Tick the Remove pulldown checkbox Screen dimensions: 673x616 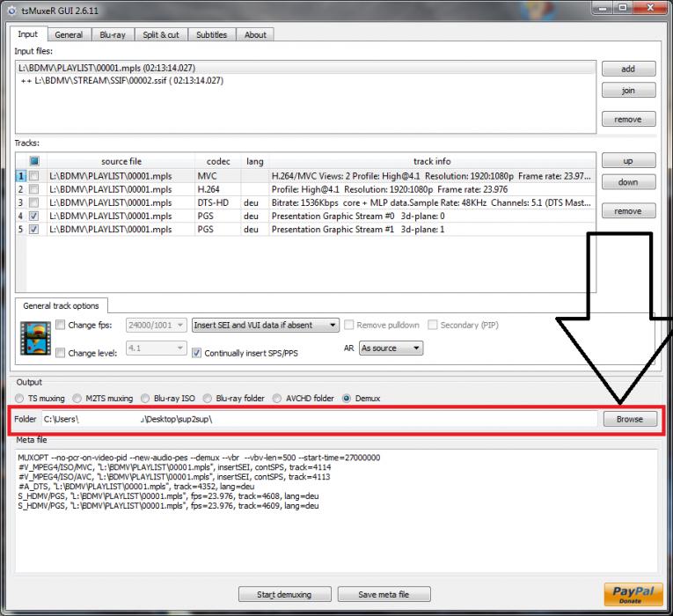pos(349,325)
